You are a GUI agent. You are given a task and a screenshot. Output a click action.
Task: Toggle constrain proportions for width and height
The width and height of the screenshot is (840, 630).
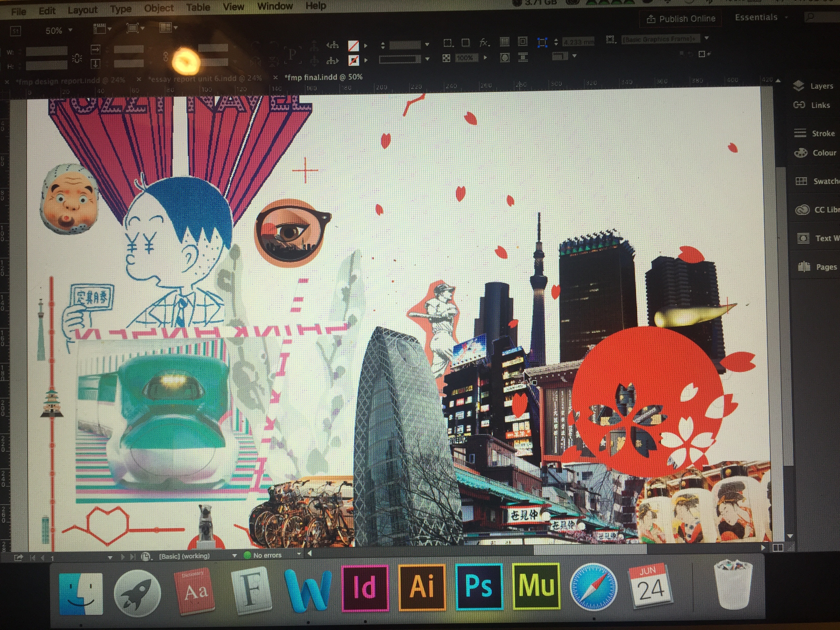click(77, 58)
